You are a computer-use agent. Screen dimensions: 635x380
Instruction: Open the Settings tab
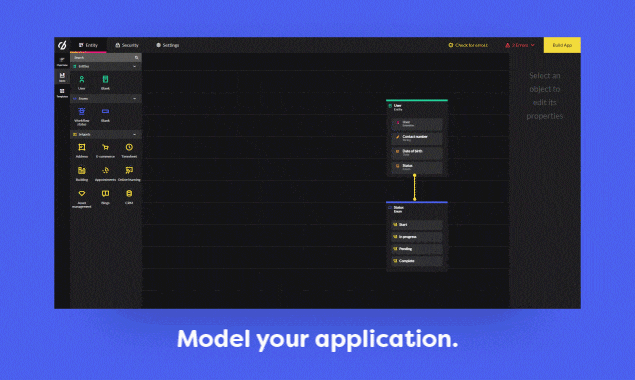pos(168,45)
